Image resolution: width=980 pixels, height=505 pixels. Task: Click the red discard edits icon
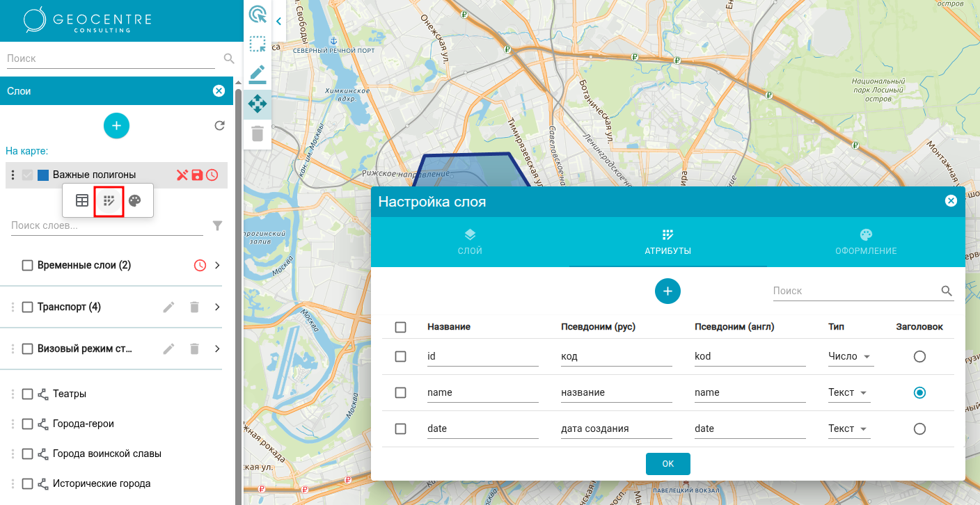[182, 175]
